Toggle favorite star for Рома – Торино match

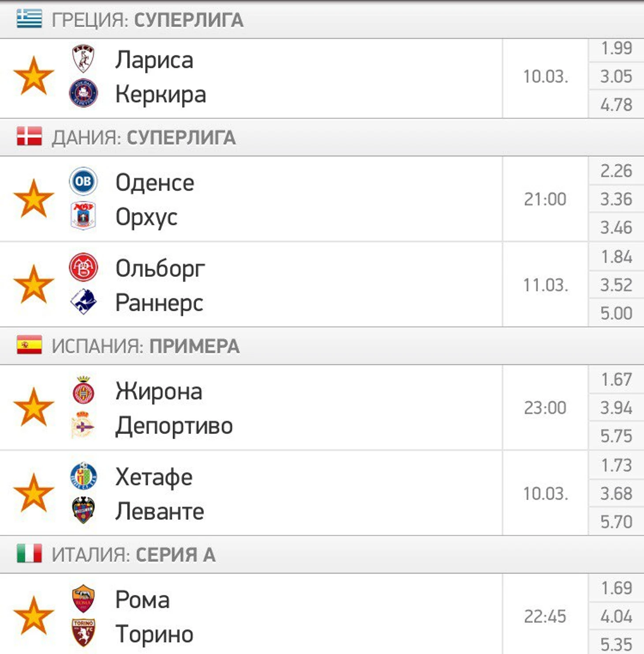[x=34, y=616]
